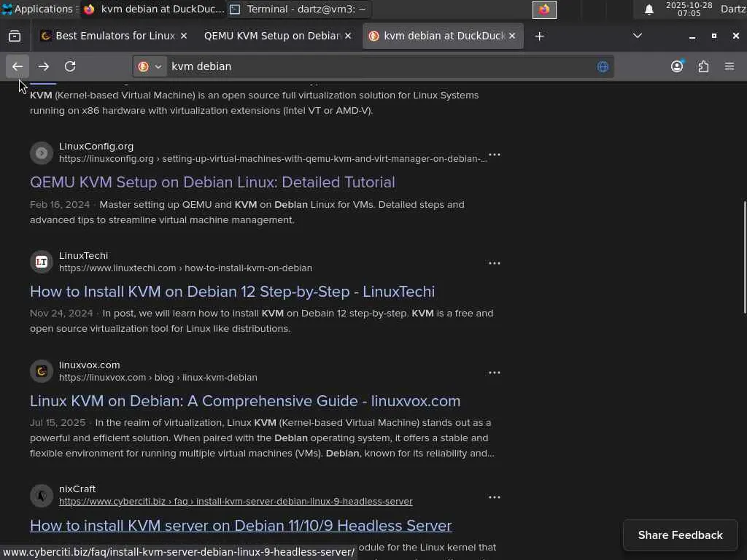
Task: Click the cyberciti.biz URL breadcrumb link
Action: [236, 502]
